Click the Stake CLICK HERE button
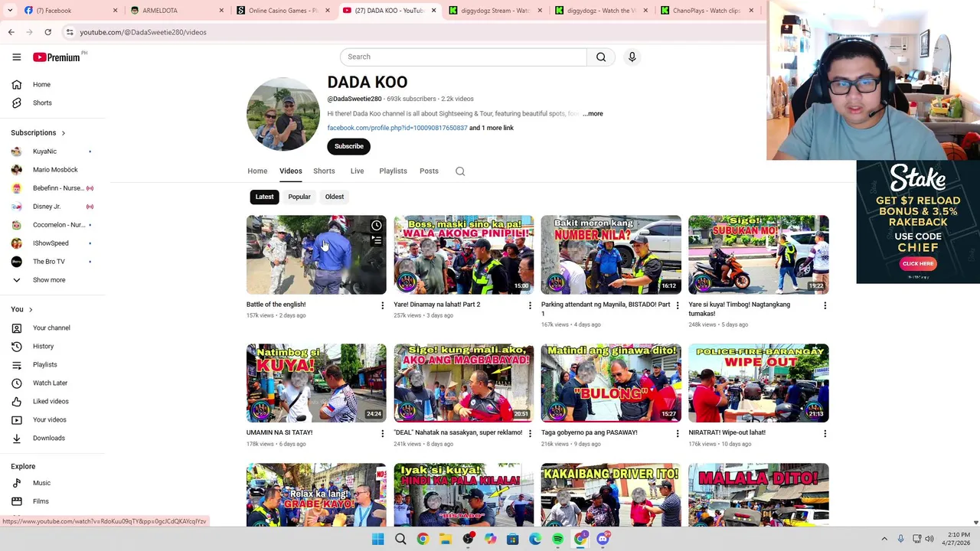980x551 pixels. pyautogui.click(x=918, y=263)
